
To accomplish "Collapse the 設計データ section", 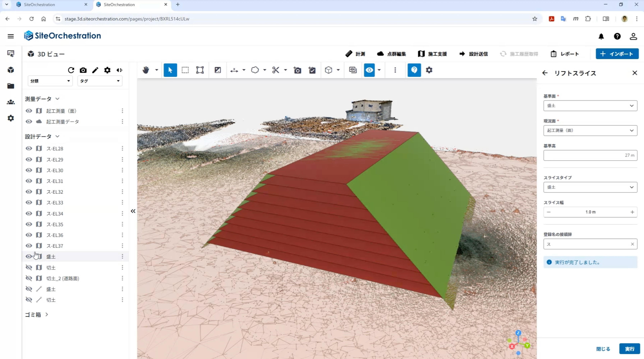I will (x=57, y=136).
